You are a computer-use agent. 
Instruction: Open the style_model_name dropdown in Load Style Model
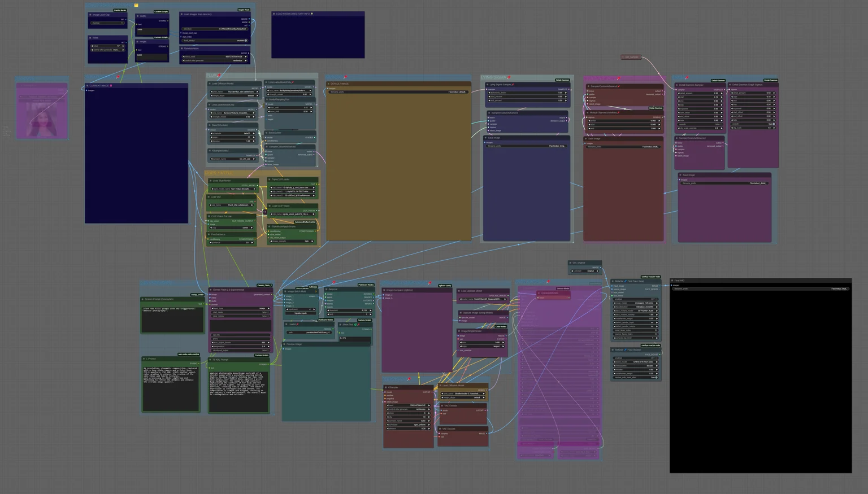233,189
